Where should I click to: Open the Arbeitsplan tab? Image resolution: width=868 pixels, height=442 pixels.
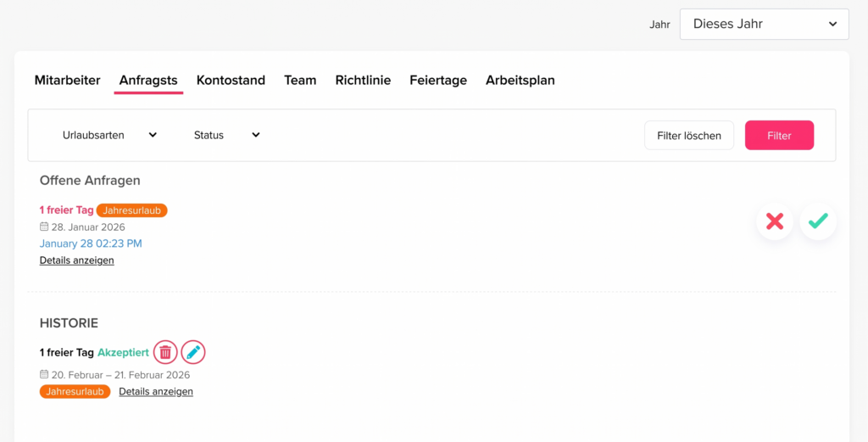[x=520, y=81]
